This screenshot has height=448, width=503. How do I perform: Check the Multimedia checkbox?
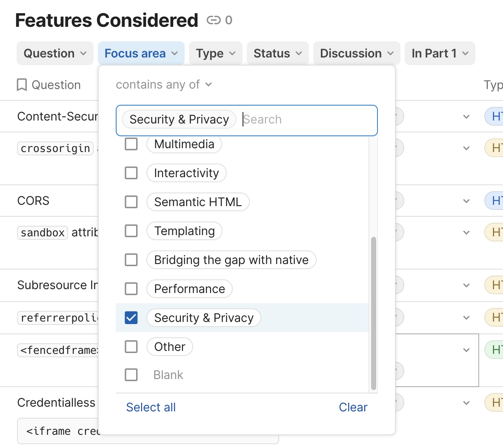click(131, 144)
